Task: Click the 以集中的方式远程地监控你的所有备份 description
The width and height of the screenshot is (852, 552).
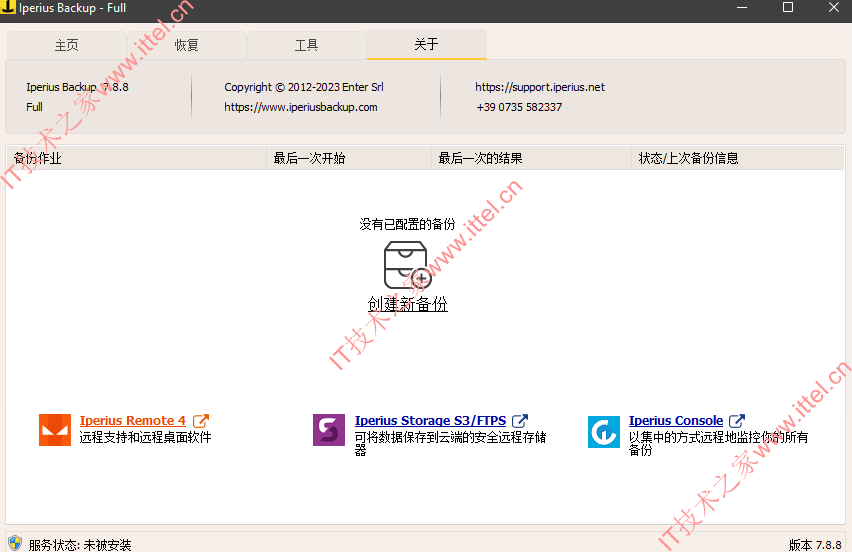Action: tap(718, 443)
